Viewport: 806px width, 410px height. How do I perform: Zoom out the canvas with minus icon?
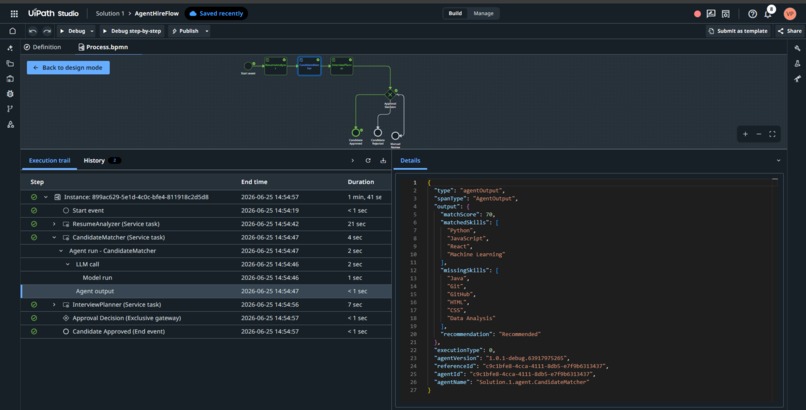(759, 134)
